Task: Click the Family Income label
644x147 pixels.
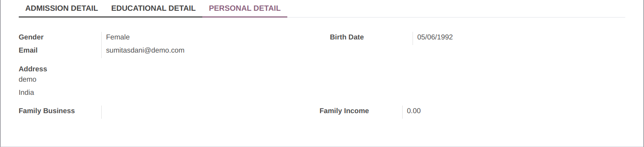Action: pyautogui.click(x=344, y=111)
